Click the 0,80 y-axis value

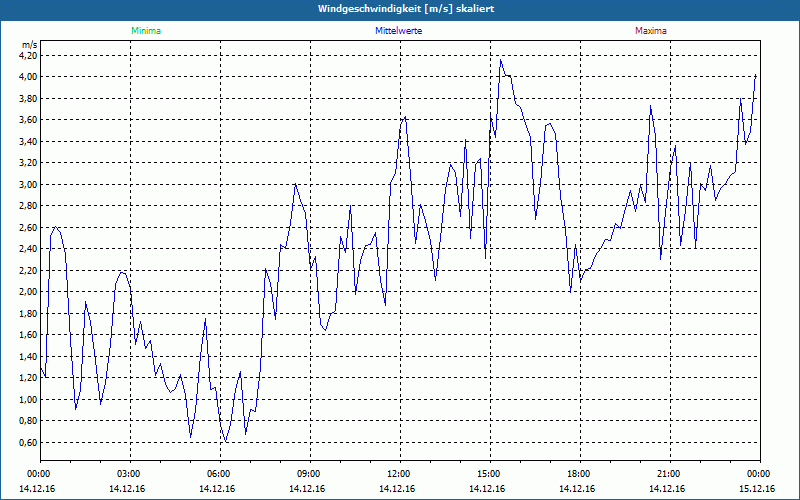click(30, 420)
